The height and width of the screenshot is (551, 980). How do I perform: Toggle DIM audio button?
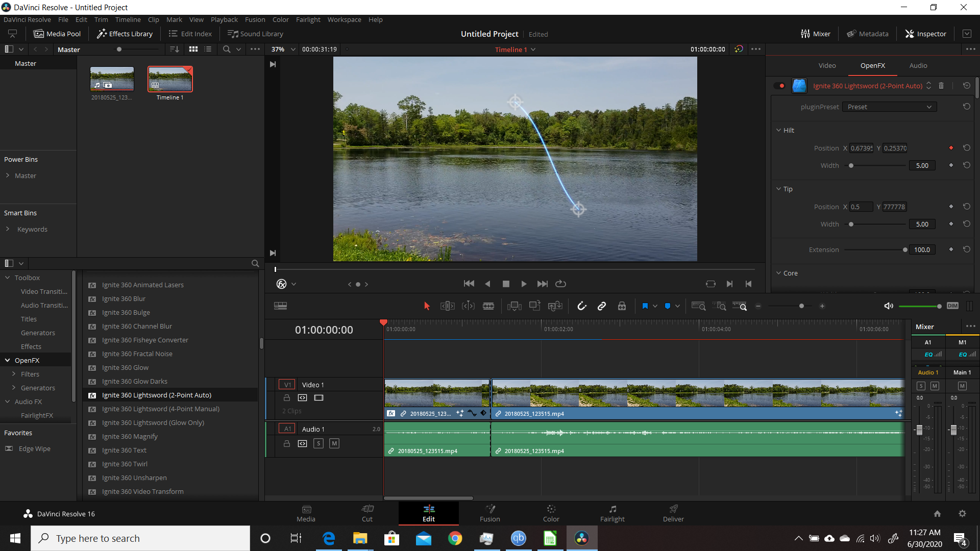(x=952, y=306)
